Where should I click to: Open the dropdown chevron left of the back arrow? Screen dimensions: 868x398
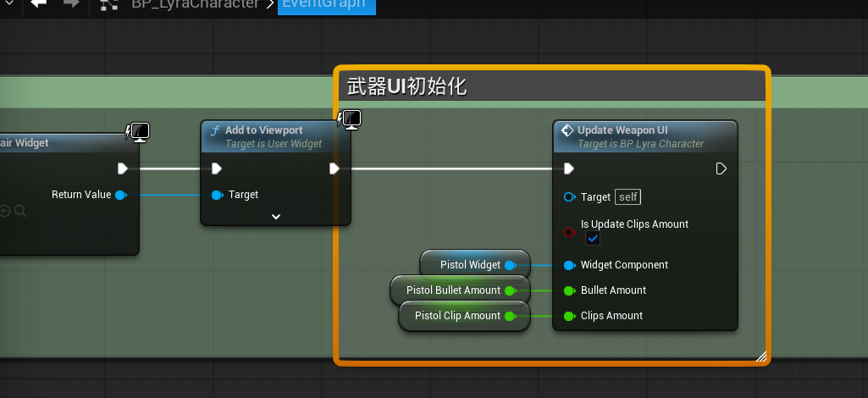(8, 3)
